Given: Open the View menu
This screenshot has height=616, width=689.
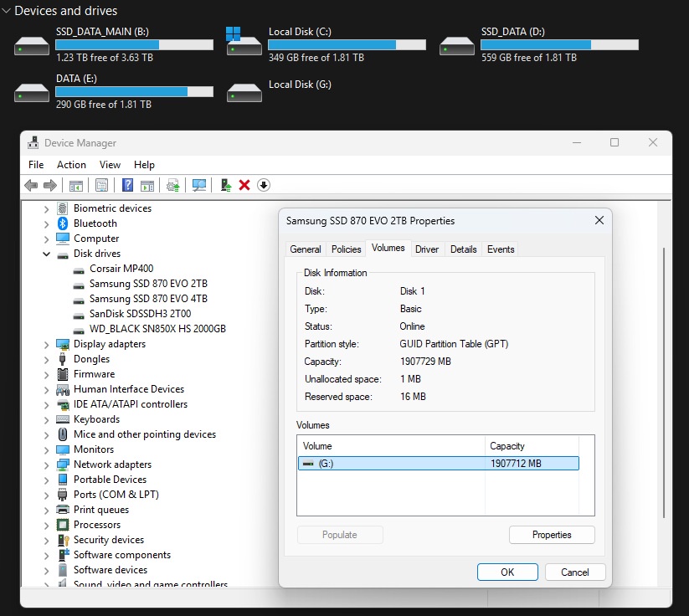Looking at the screenshot, I should (110, 165).
